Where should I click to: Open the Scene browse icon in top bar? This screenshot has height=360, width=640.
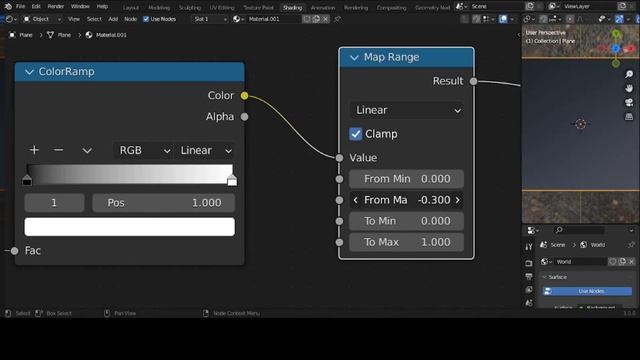462,7
